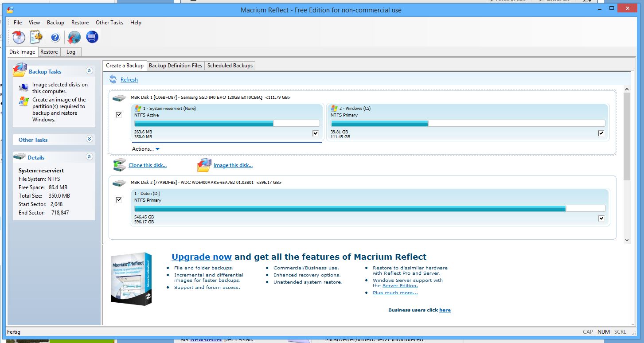This screenshot has height=343, width=644.
Task: Click the Backup Tasks panel header icon
Action: (20, 70)
